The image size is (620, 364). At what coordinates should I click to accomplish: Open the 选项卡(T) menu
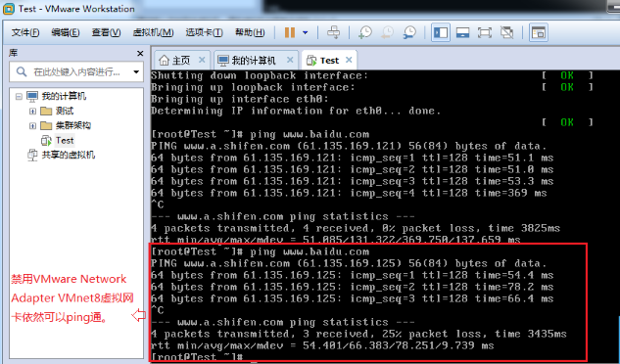coord(204,32)
